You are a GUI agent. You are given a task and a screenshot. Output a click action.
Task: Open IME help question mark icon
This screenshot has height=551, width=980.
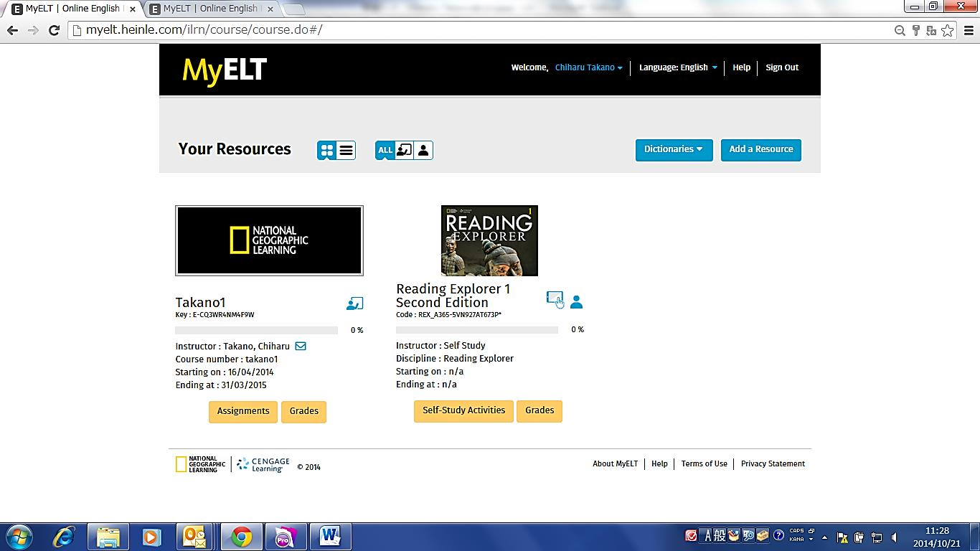(778, 535)
